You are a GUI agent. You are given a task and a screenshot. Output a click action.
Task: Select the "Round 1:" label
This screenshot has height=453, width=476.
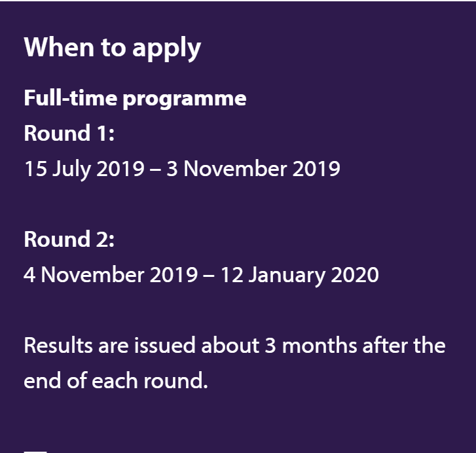[69, 134]
